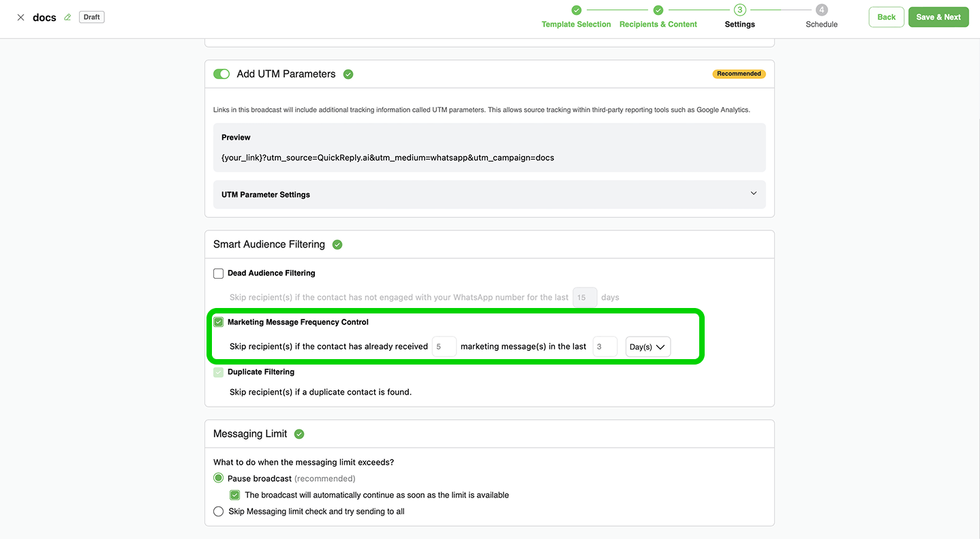Click the step 4 Schedule circle icon

(822, 10)
